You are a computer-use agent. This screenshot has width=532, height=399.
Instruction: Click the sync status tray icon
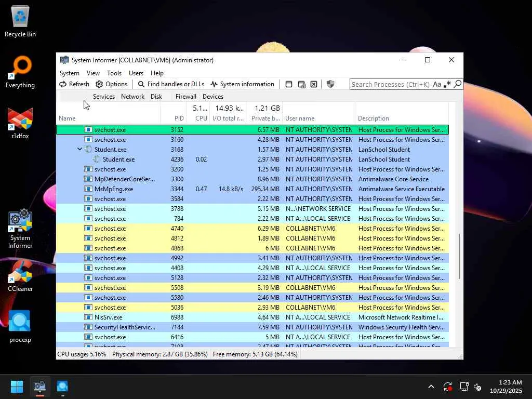pyautogui.click(x=447, y=387)
